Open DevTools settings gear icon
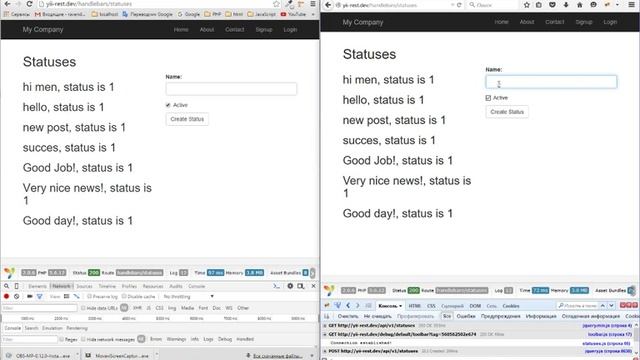 290,286
